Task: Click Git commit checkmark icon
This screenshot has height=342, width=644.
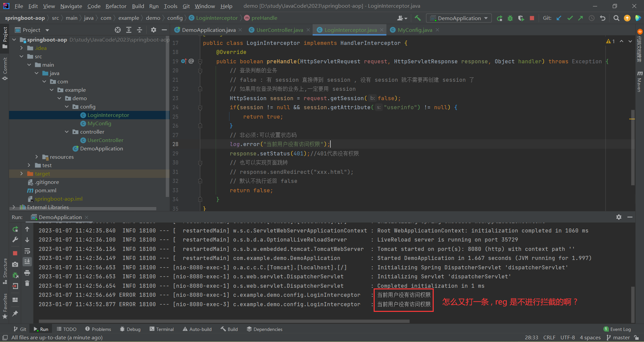Action: (570, 18)
